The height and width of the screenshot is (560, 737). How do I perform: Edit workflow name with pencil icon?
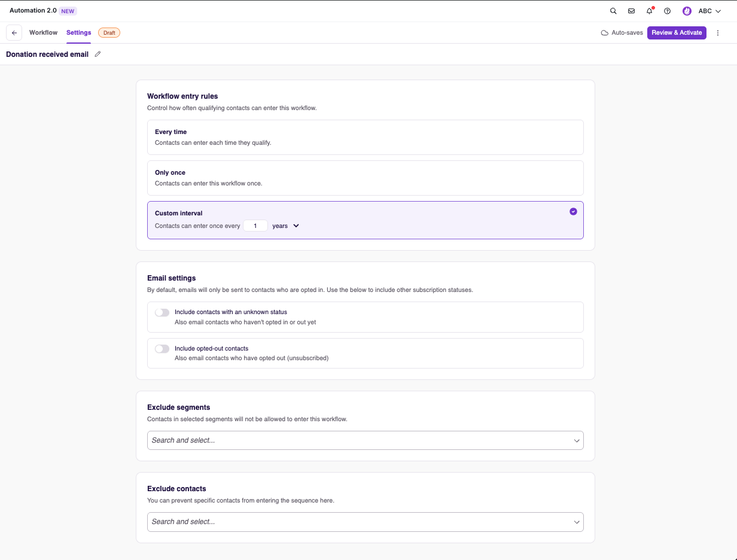click(98, 54)
